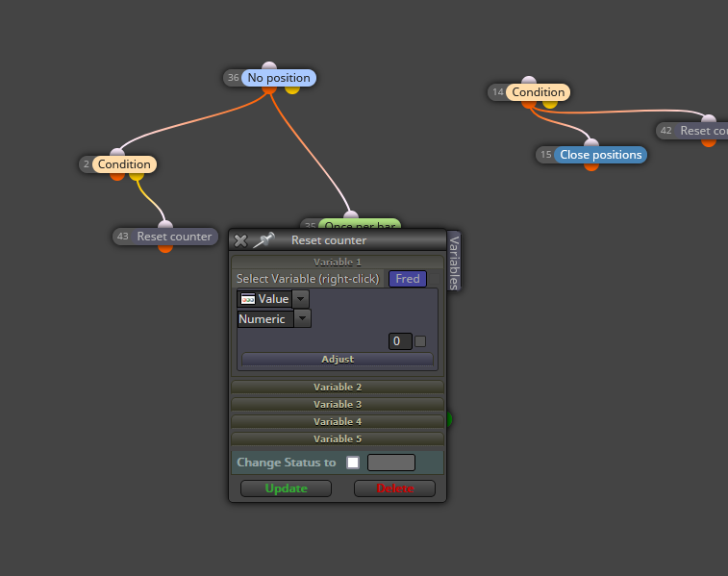728x576 pixels.
Task: Click the top input dot of Reset counter 43
Action: click(x=165, y=225)
